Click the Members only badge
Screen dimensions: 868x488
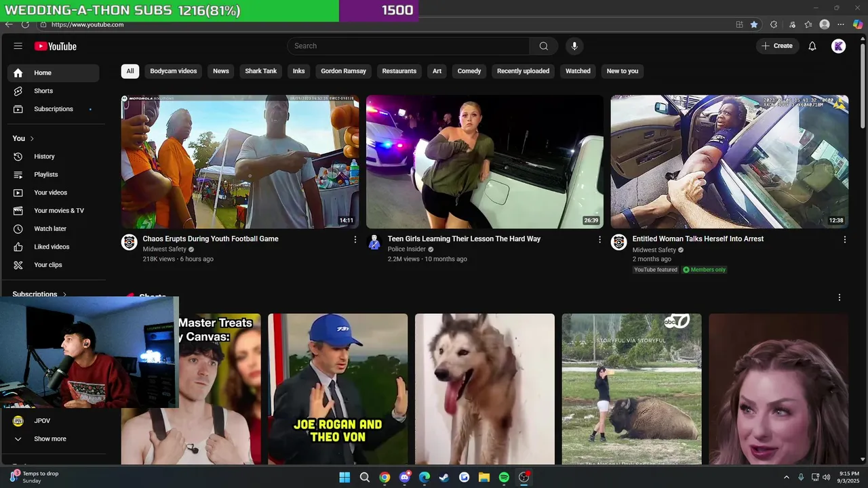(705, 270)
